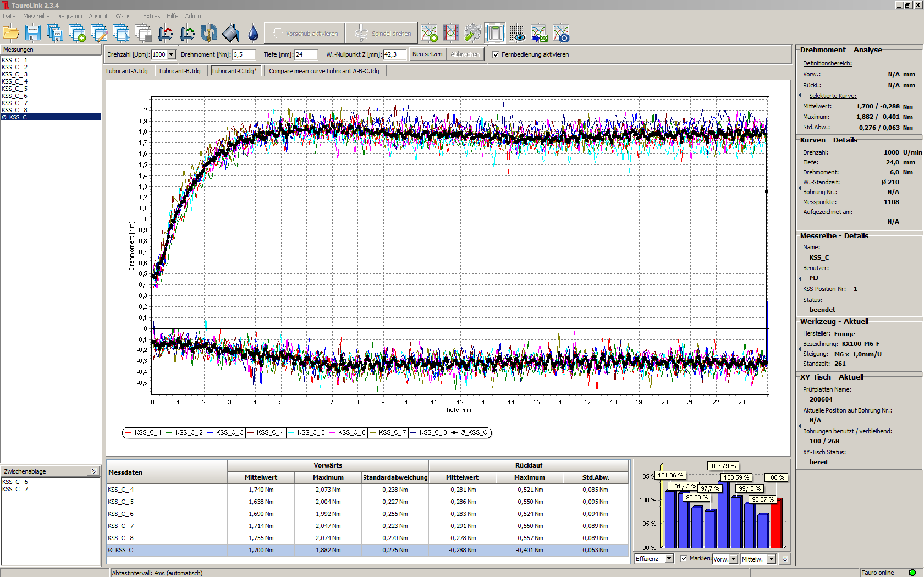Image resolution: width=924 pixels, height=577 pixels.
Task: Click the green Tauro online status indicator
Action: [912, 573]
